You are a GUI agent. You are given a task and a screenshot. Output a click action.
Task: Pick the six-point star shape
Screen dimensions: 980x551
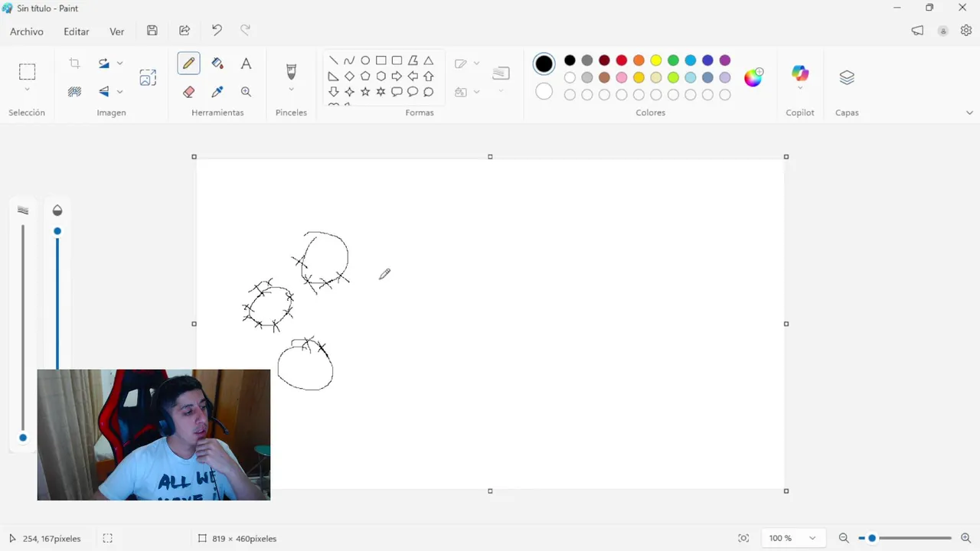coord(381,92)
